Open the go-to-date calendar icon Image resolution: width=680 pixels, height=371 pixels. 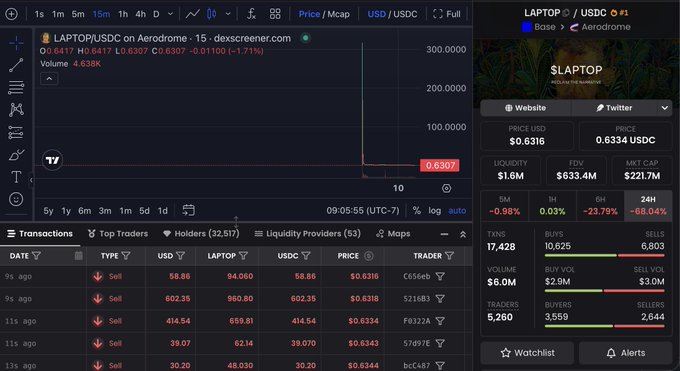point(188,210)
